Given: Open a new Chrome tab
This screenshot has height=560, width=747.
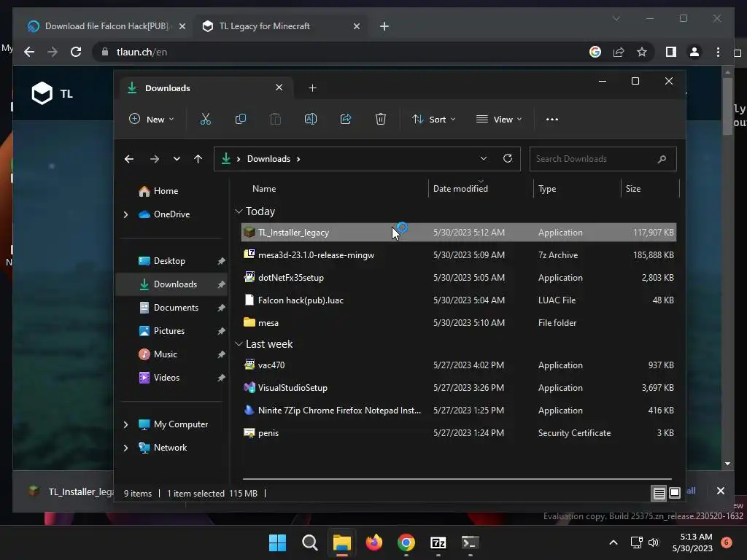Looking at the screenshot, I should tap(384, 26).
